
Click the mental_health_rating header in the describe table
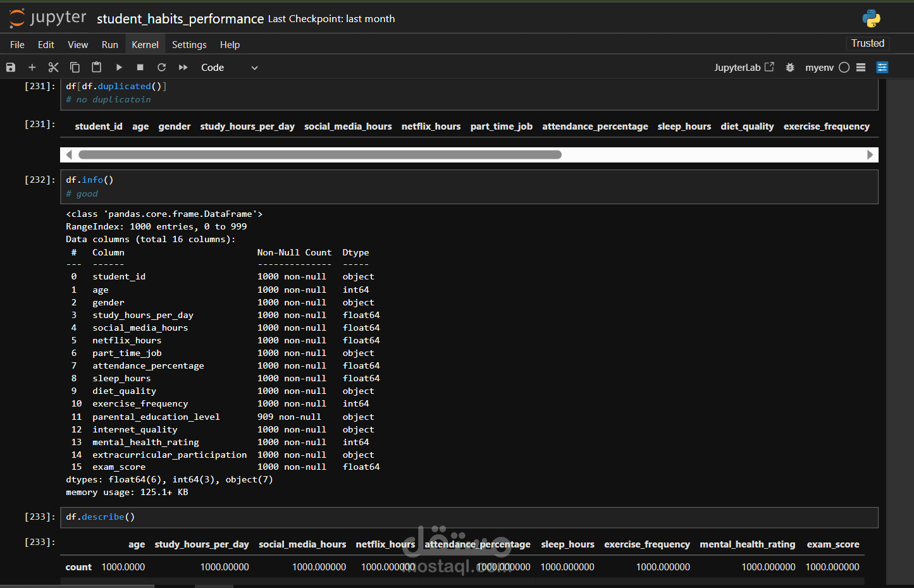[748, 544]
